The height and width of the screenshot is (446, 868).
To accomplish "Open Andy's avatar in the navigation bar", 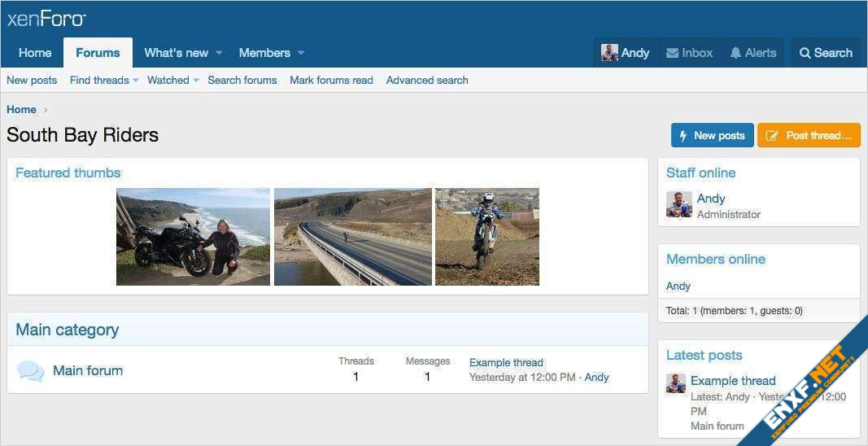I will (x=609, y=53).
